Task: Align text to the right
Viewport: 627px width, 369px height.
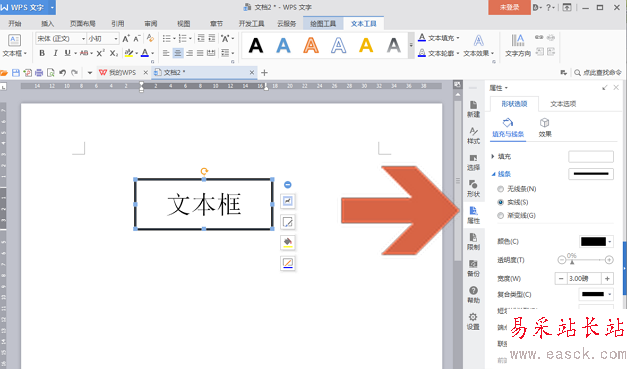Action: point(190,53)
